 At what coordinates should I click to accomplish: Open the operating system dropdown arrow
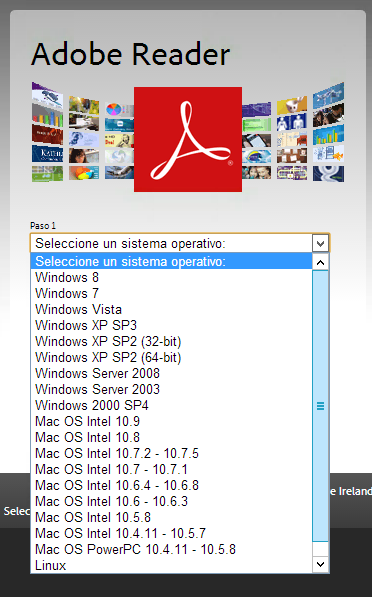pos(320,243)
